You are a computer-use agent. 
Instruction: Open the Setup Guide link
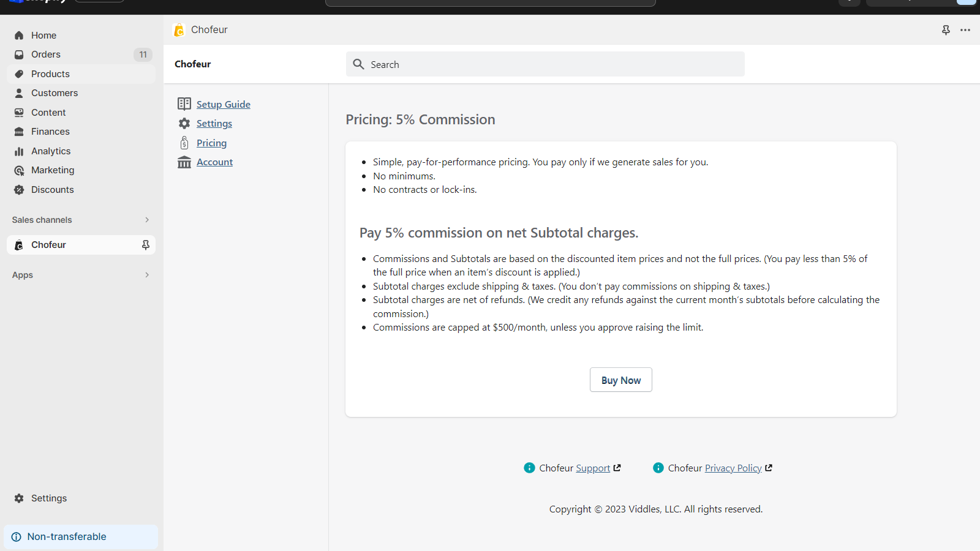tap(223, 104)
